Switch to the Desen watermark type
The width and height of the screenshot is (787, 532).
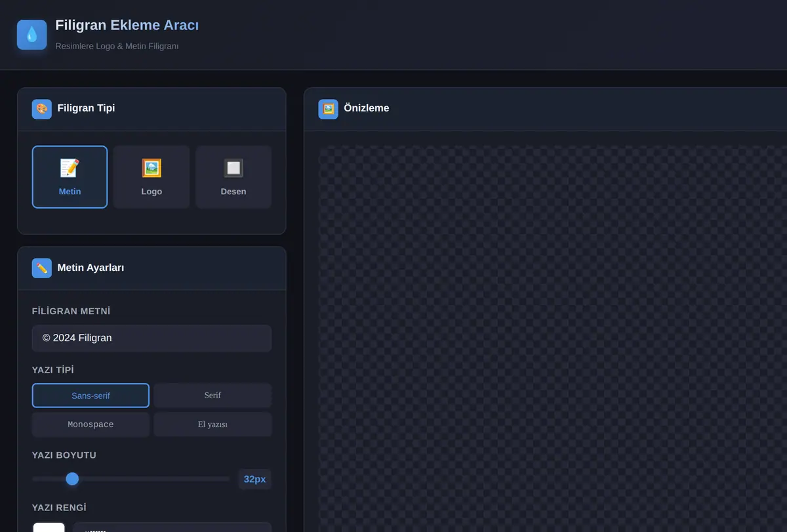tap(233, 177)
